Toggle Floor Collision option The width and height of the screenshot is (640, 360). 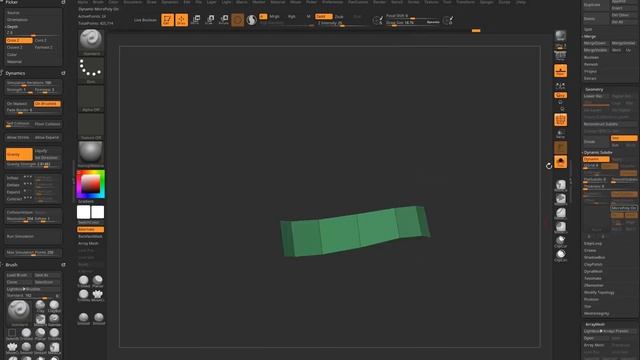[x=47, y=124]
